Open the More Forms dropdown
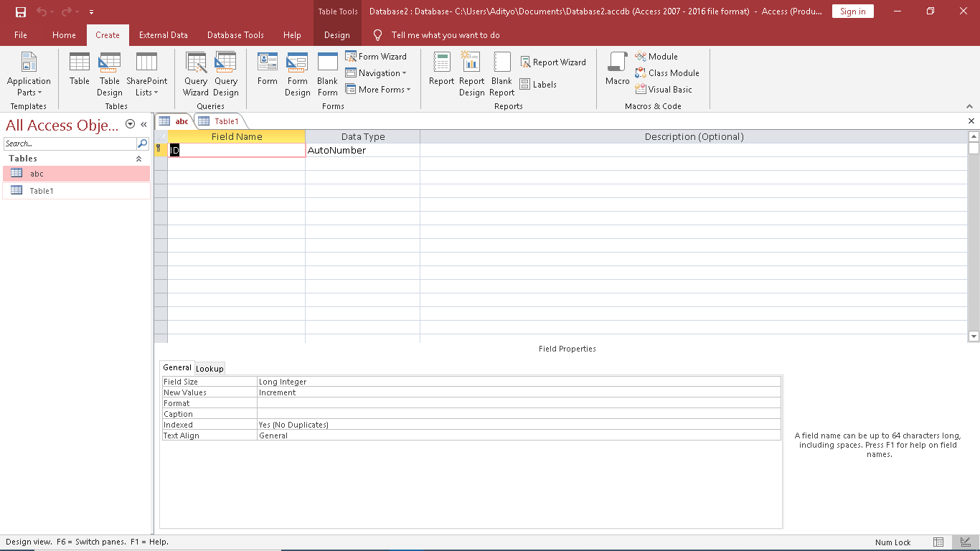Image resolution: width=980 pixels, height=551 pixels. point(378,90)
